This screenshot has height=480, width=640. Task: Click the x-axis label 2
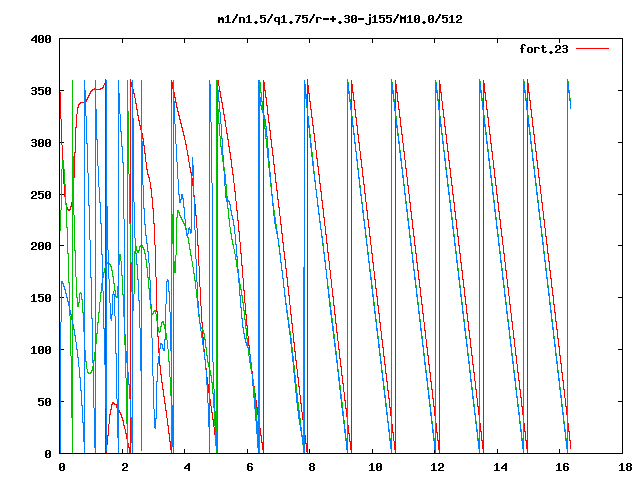point(124,467)
